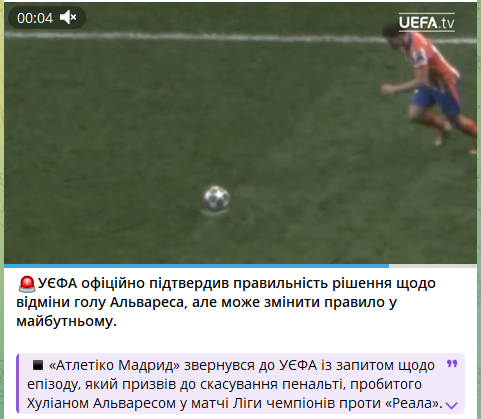
Task: Click the UEFA.tv logo watermark
Action: pos(426,22)
